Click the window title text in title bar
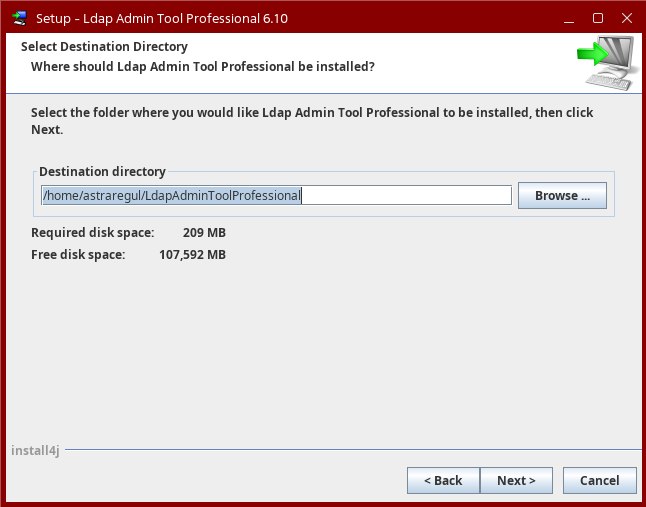 click(162, 18)
